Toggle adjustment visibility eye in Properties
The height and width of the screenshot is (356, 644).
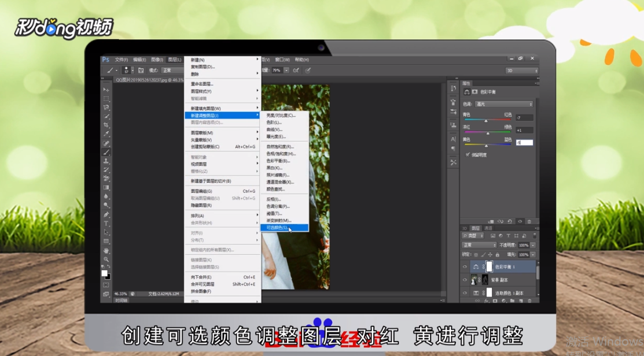pyautogui.click(x=520, y=221)
